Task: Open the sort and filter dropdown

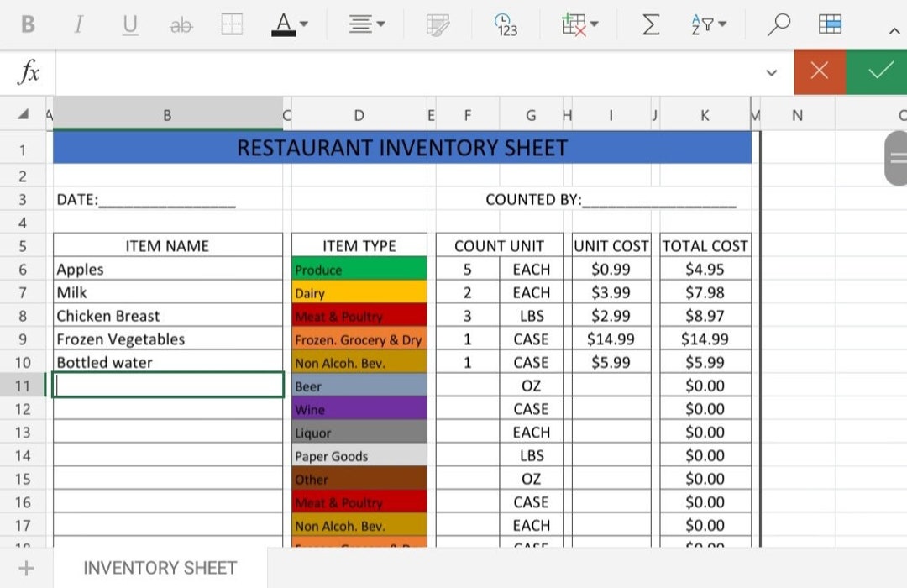Action: pyautogui.click(x=708, y=24)
